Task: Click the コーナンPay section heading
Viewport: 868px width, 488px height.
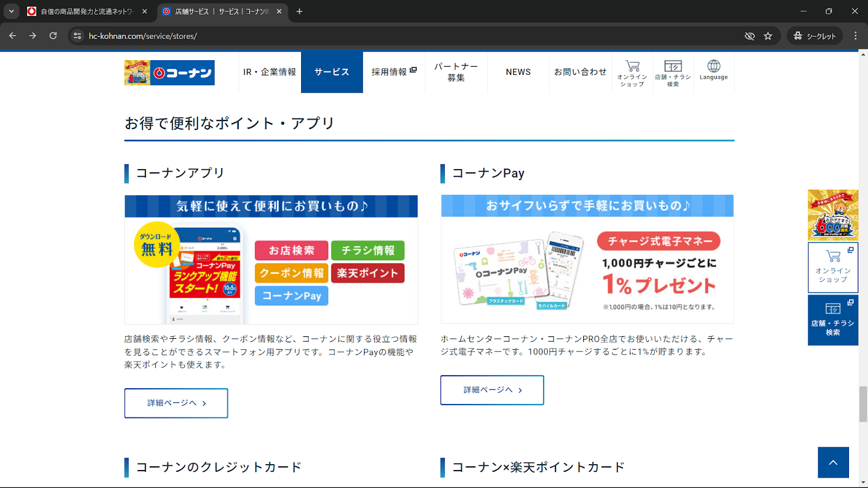Action: point(488,174)
